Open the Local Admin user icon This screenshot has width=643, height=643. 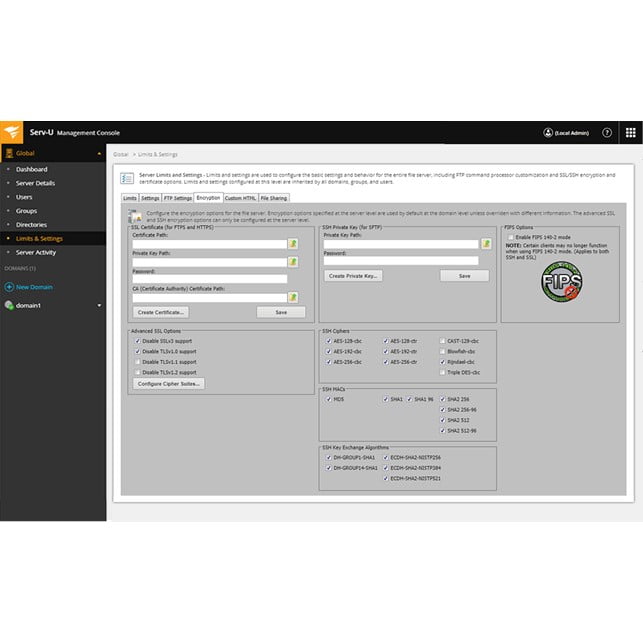(x=548, y=132)
